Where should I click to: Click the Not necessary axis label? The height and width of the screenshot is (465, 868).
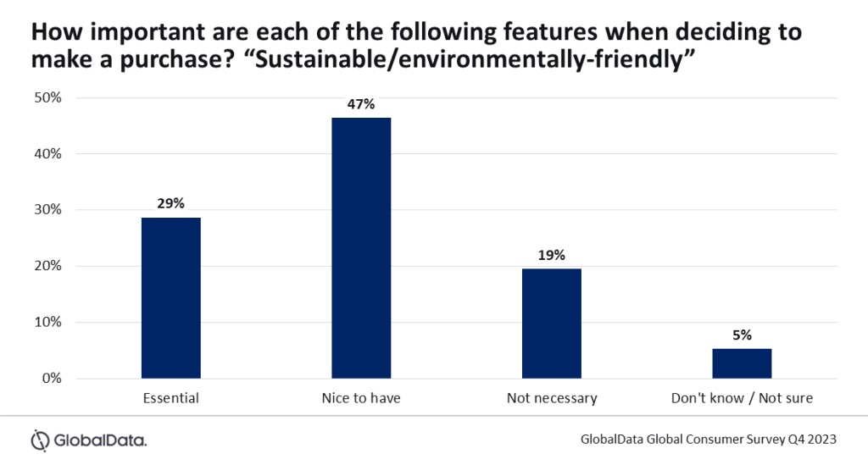coord(552,397)
